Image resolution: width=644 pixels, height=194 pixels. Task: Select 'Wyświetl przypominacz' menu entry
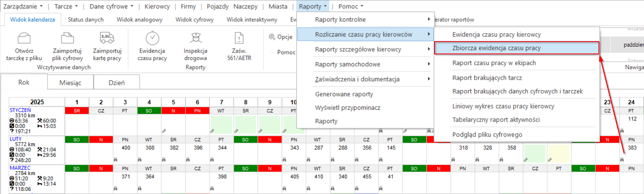coord(365,108)
